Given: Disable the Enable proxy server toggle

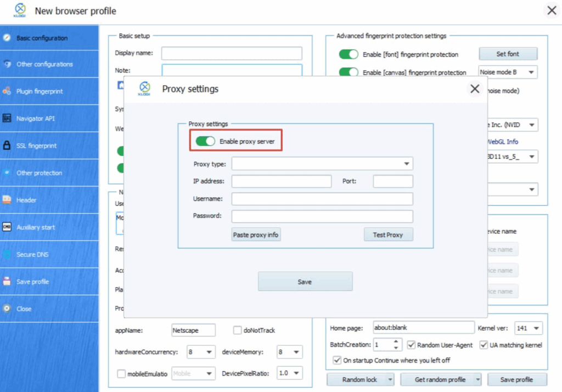Looking at the screenshot, I should click(206, 141).
